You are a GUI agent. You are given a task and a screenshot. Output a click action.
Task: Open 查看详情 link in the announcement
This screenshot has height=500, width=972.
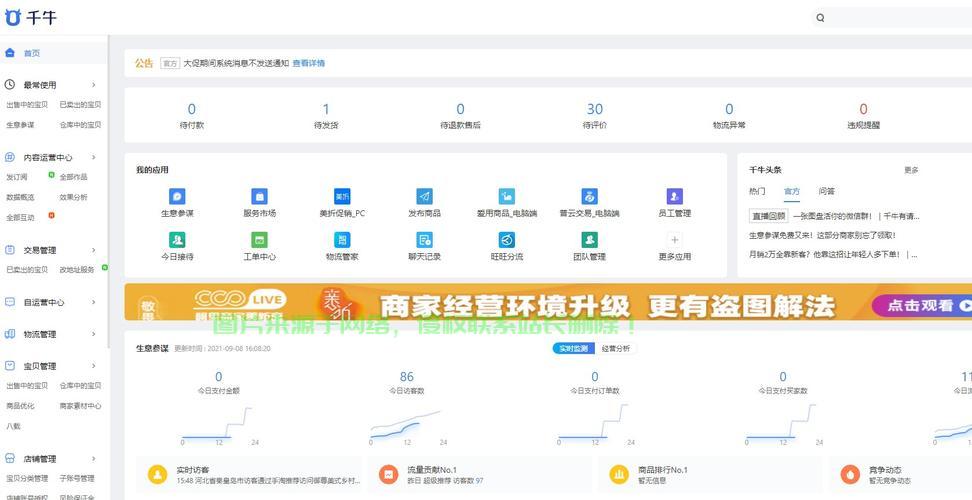309,63
